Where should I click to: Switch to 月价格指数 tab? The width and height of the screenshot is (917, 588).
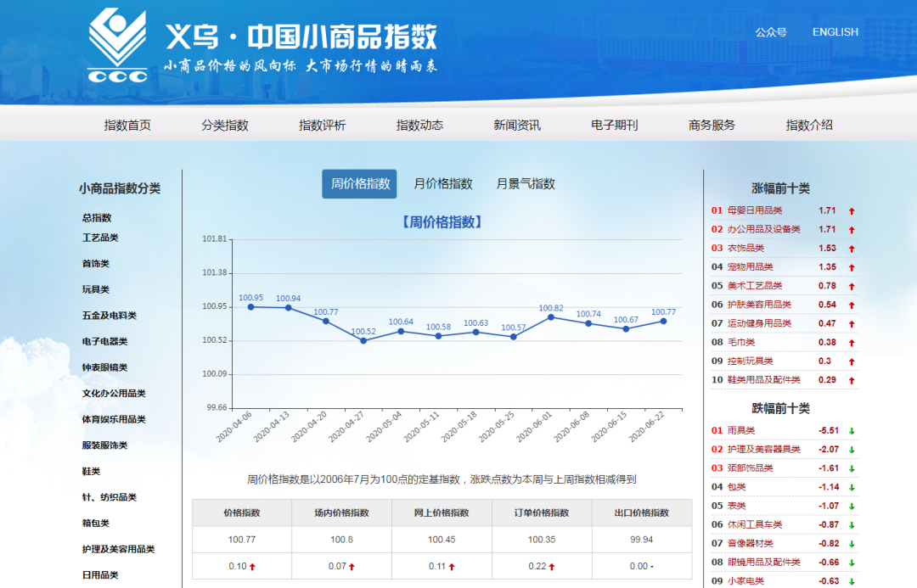pos(442,184)
